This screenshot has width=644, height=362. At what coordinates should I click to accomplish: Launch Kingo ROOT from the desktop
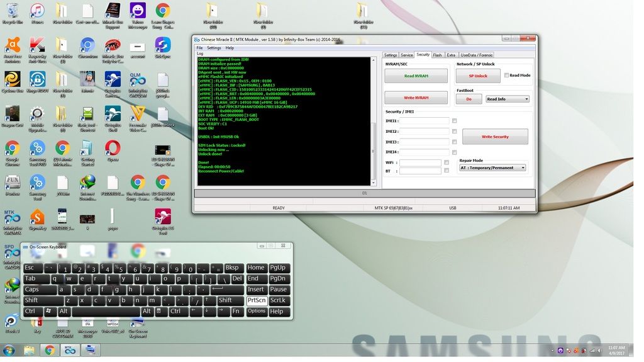[37, 79]
